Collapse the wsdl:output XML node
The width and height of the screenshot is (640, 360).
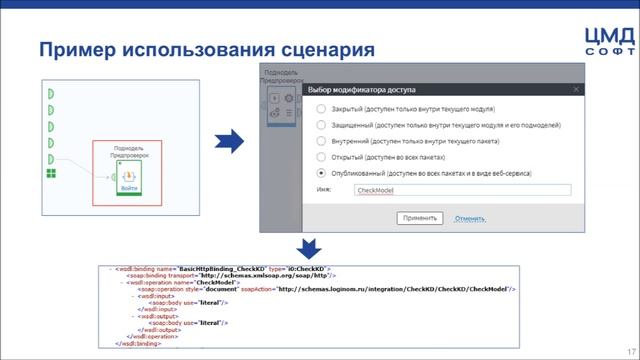click(133, 316)
